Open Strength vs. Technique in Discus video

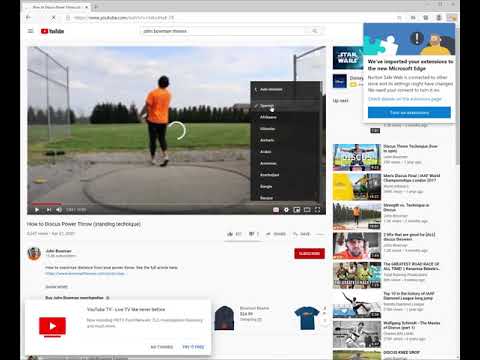[x=357, y=216]
